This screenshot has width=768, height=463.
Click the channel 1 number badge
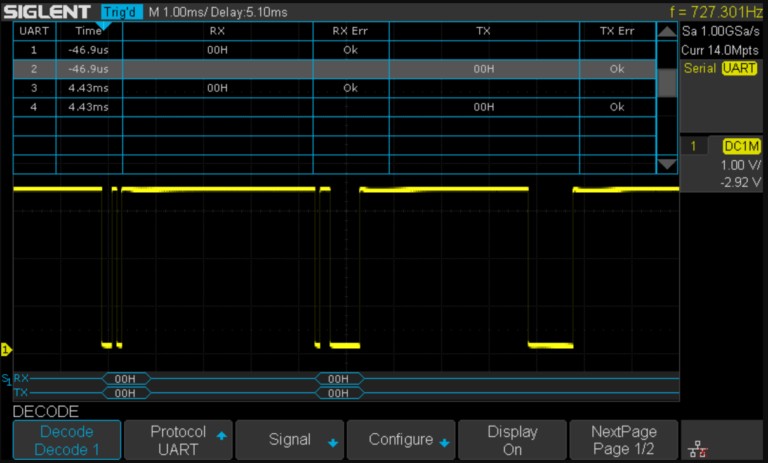click(x=690, y=146)
